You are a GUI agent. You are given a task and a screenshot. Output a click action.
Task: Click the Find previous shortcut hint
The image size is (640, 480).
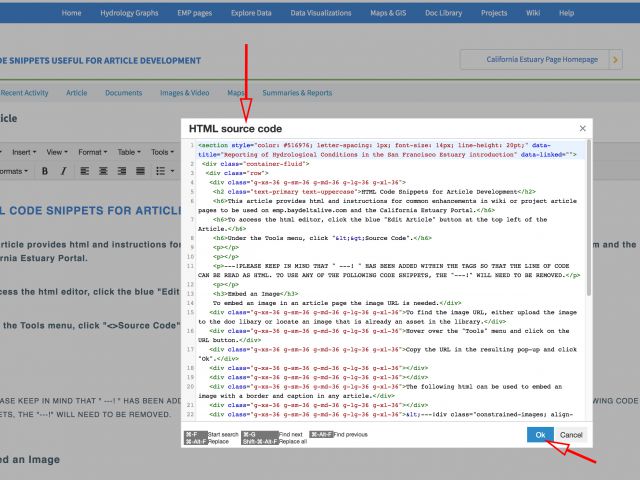(338, 435)
